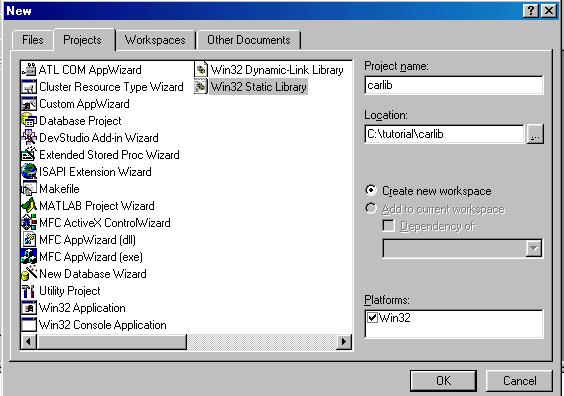Image resolution: width=564 pixels, height=396 pixels.
Task: Click the Custom AppWizard icon
Action: [29, 104]
